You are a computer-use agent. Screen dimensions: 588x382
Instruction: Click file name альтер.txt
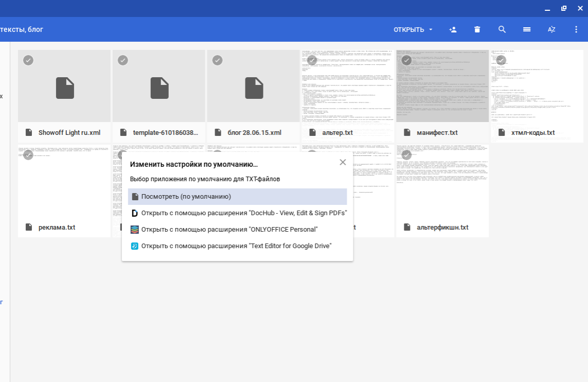[x=337, y=132]
